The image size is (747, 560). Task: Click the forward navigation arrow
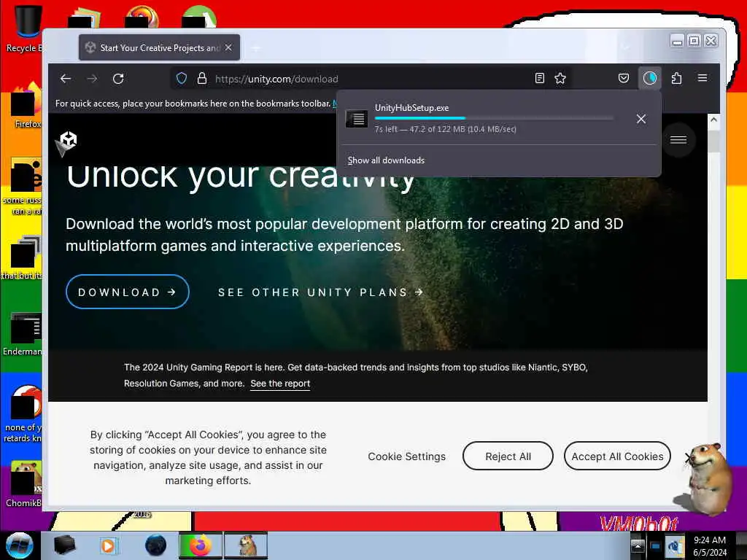click(92, 79)
